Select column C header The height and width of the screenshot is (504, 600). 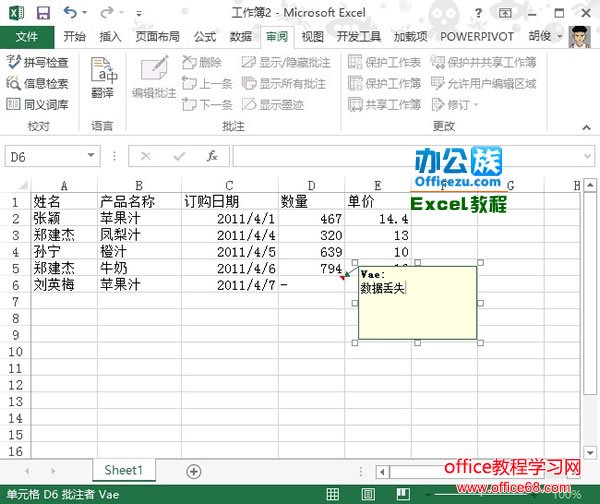(x=230, y=186)
